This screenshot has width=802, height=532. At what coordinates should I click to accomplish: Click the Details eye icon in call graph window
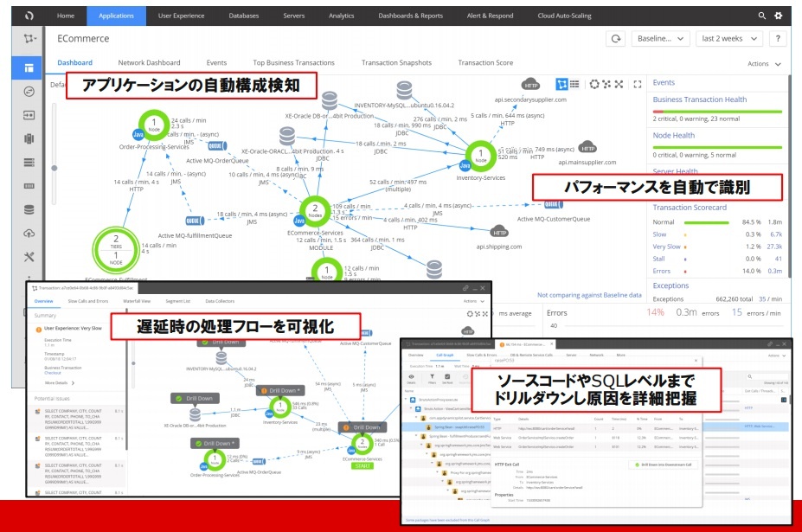411,377
